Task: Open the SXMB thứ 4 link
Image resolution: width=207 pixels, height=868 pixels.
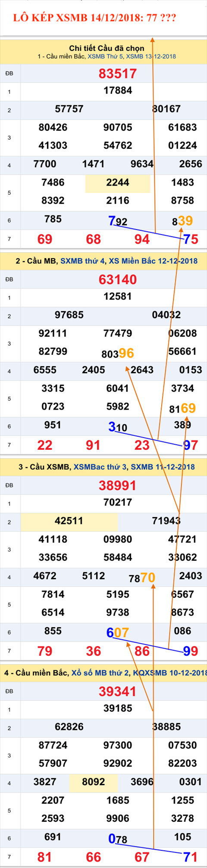Action: coord(82,261)
